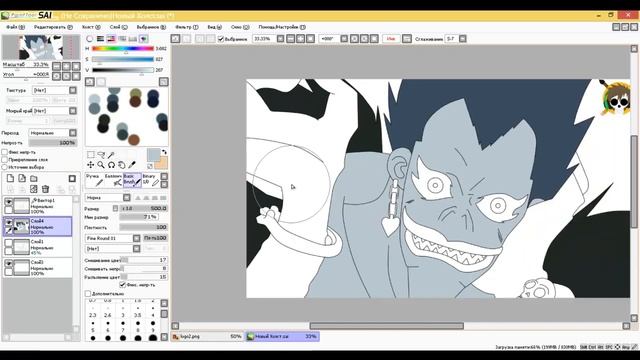Select the rectangular selection tool
640x360 pixels.
[91, 155]
